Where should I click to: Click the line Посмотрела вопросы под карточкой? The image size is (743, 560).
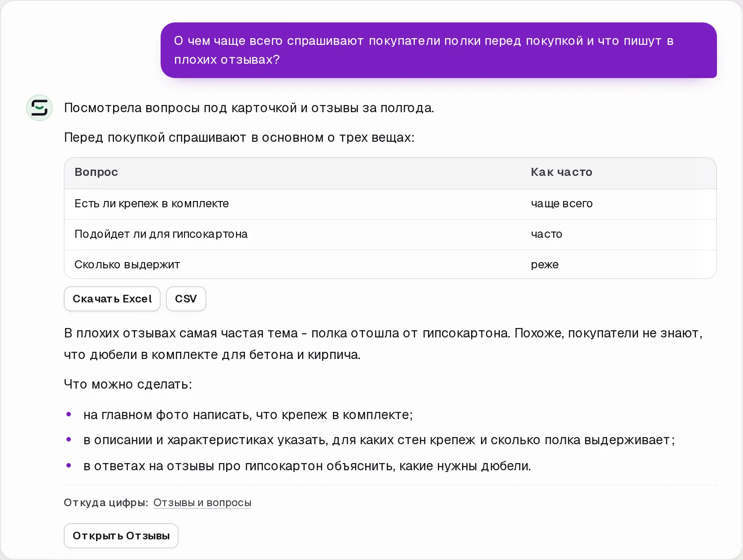tap(249, 108)
